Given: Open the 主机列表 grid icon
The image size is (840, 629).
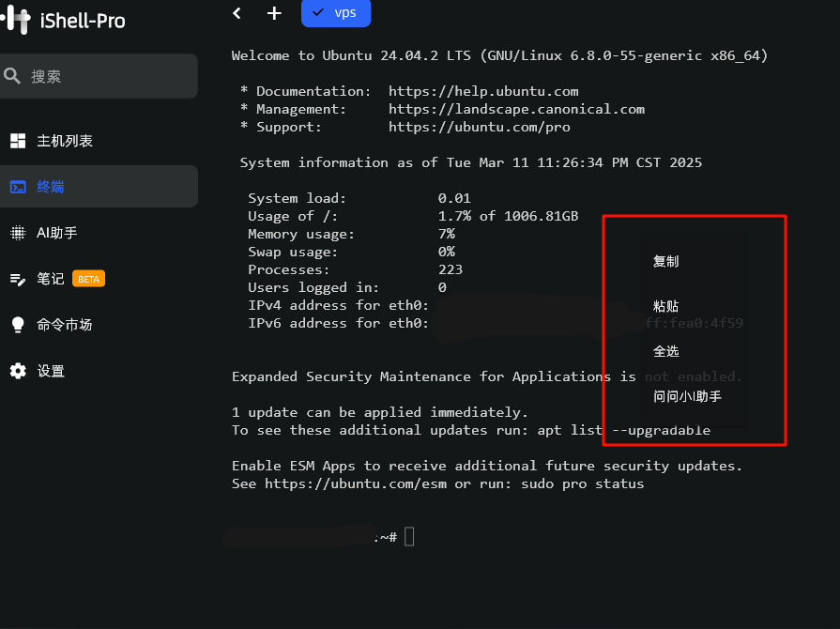Looking at the screenshot, I should 18,141.
